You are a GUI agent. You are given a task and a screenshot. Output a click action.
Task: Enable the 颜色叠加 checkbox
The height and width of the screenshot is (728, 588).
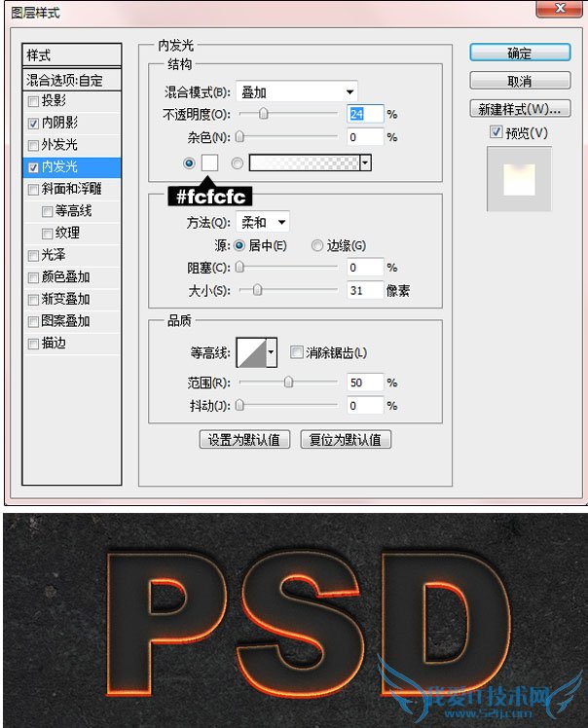click(33, 277)
